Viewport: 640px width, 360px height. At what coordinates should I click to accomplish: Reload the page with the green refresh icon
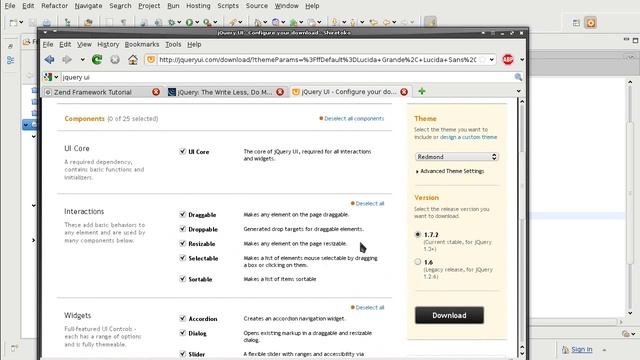[97, 60]
